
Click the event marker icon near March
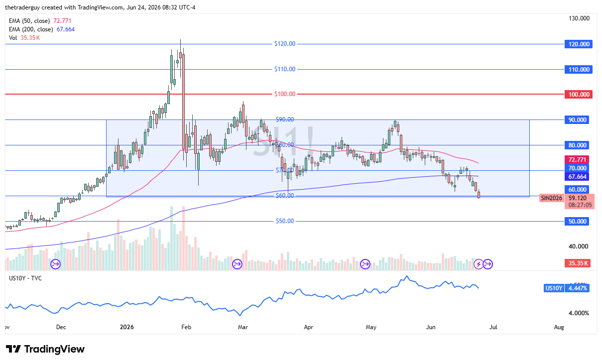[x=237, y=264]
